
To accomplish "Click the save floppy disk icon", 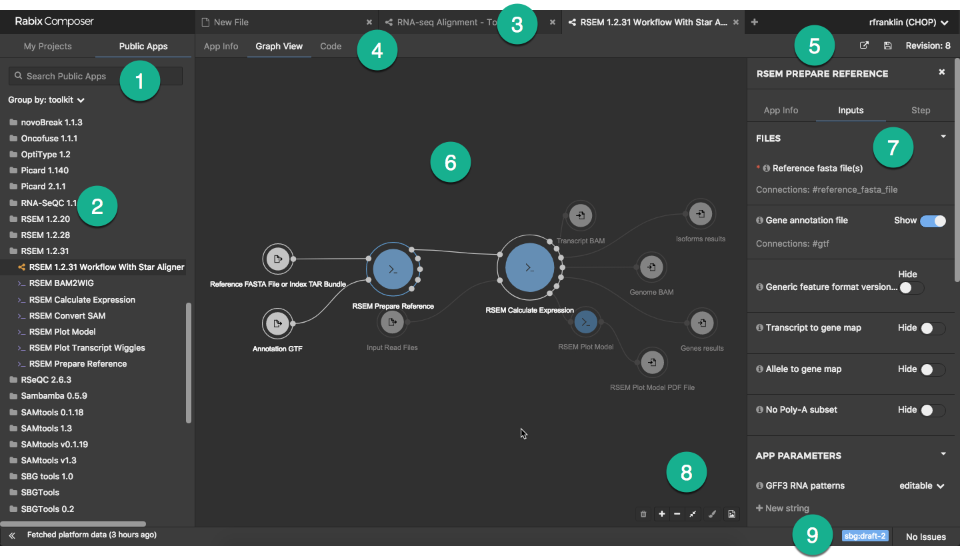I will pos(888,46).
